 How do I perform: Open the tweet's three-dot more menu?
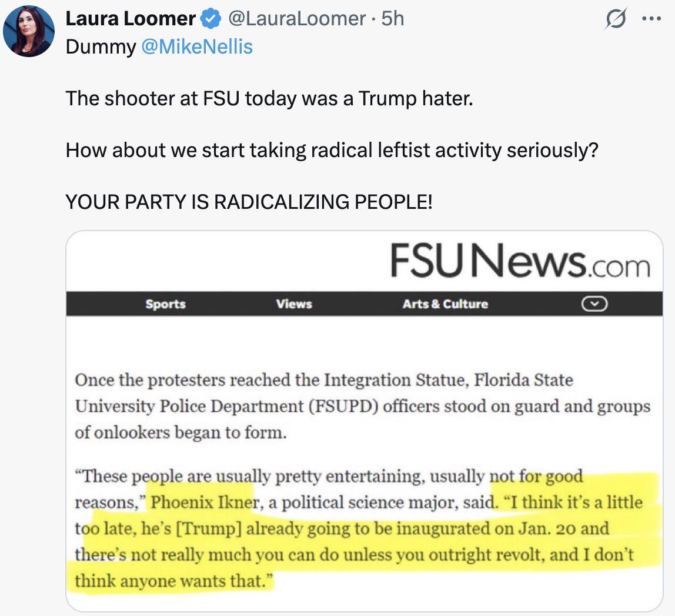[x=651, y=19]
